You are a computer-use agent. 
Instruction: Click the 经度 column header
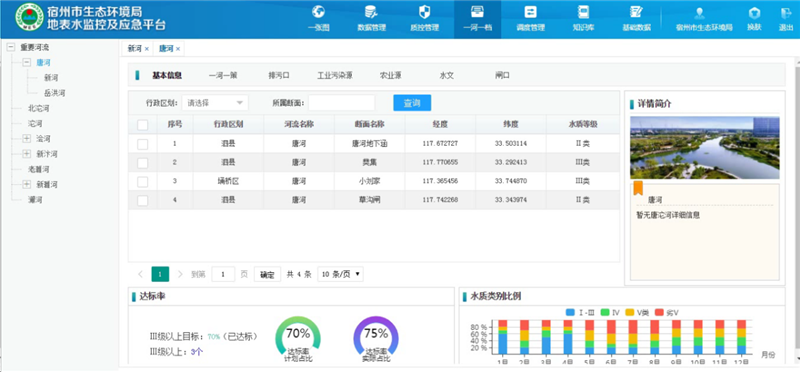click(x=440, y=124)
